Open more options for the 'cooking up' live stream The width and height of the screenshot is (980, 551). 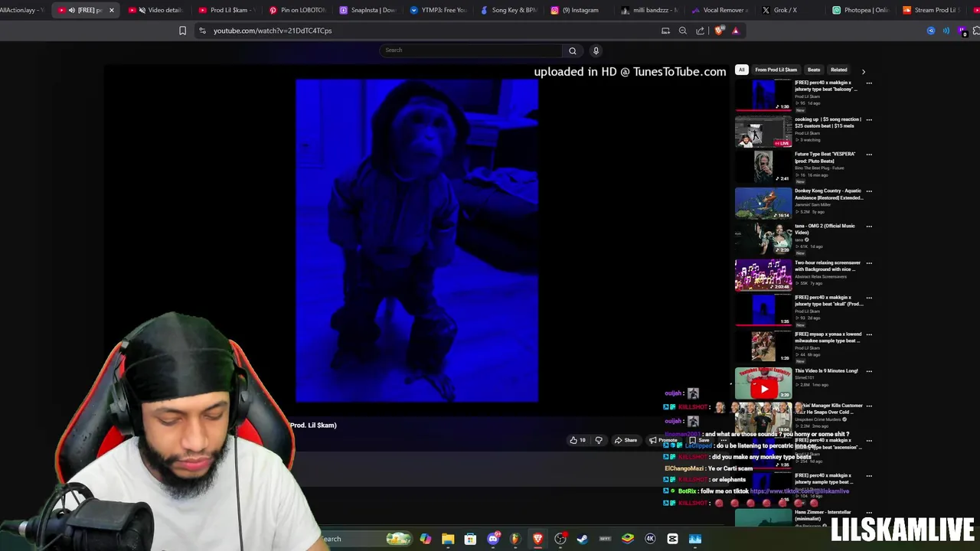(x=869, y=119)
